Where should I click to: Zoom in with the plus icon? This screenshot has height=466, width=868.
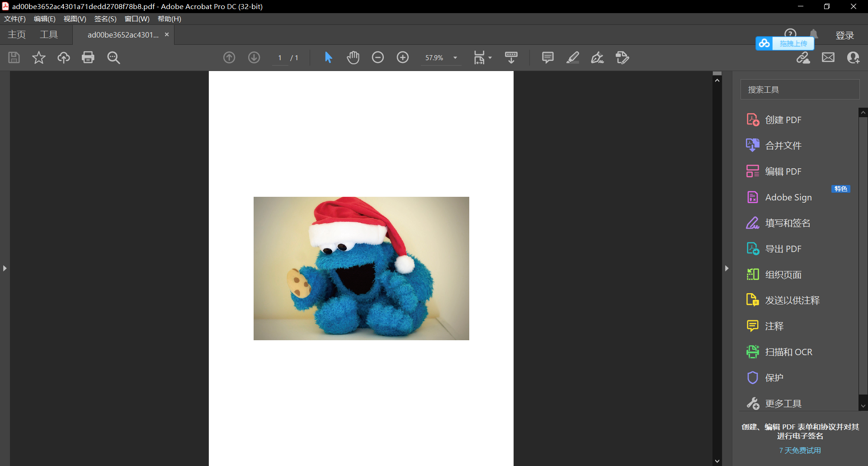[x=403, y=57]
